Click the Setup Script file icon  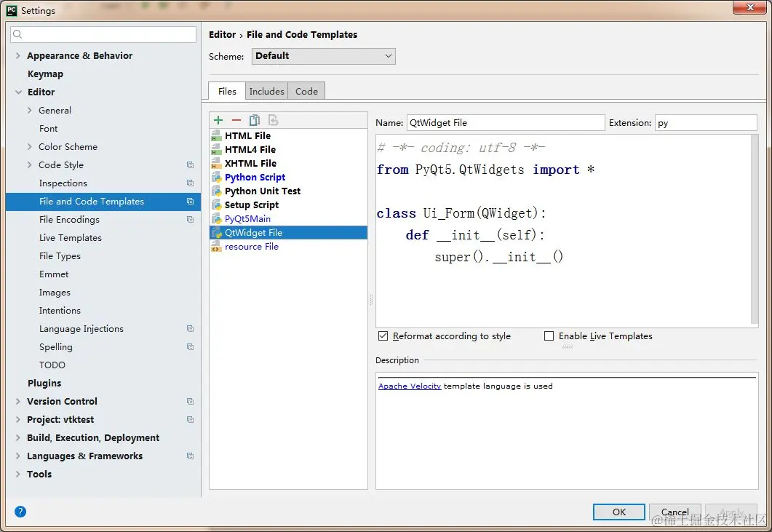pos(216,205)
